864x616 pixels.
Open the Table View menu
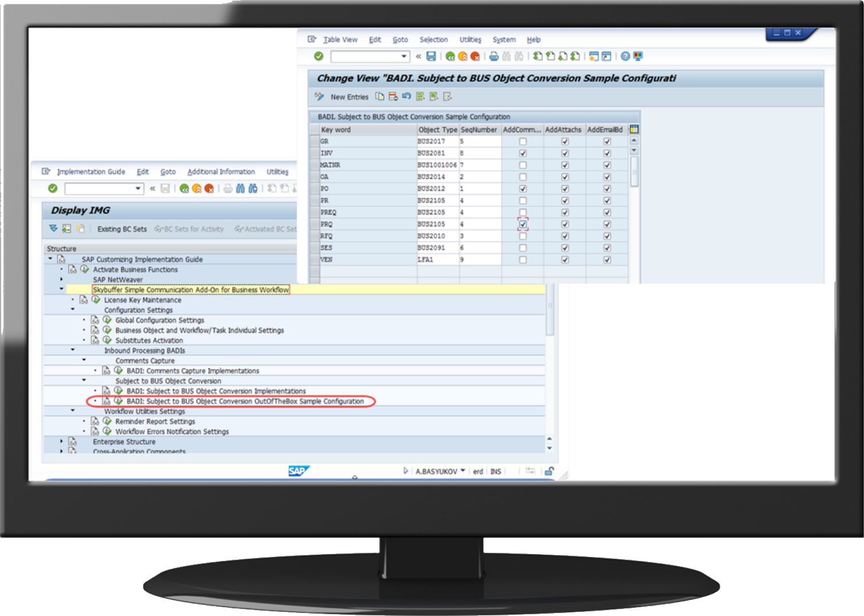tap(340, 40)
